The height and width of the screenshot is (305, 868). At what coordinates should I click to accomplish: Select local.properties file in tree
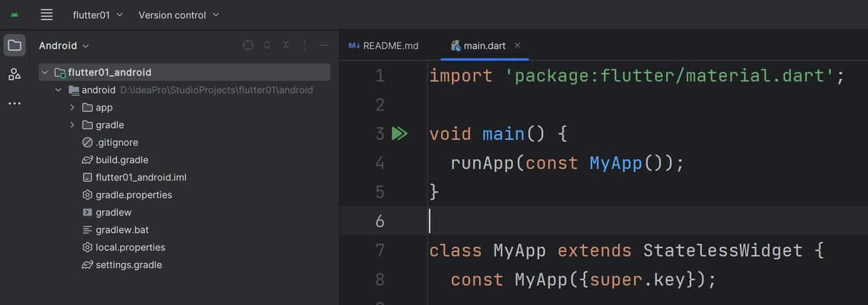click(x=130, y=247)
